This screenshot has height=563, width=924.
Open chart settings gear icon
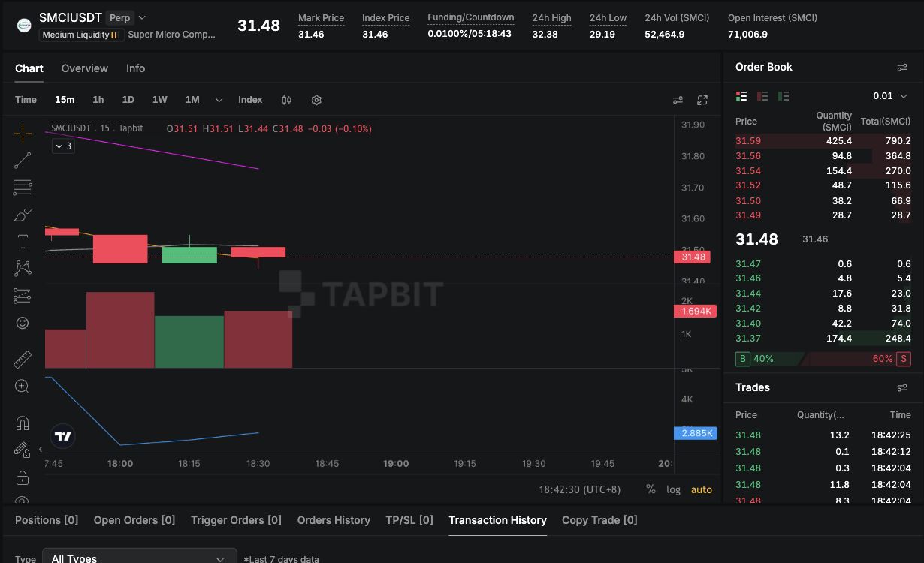point(316,100)
